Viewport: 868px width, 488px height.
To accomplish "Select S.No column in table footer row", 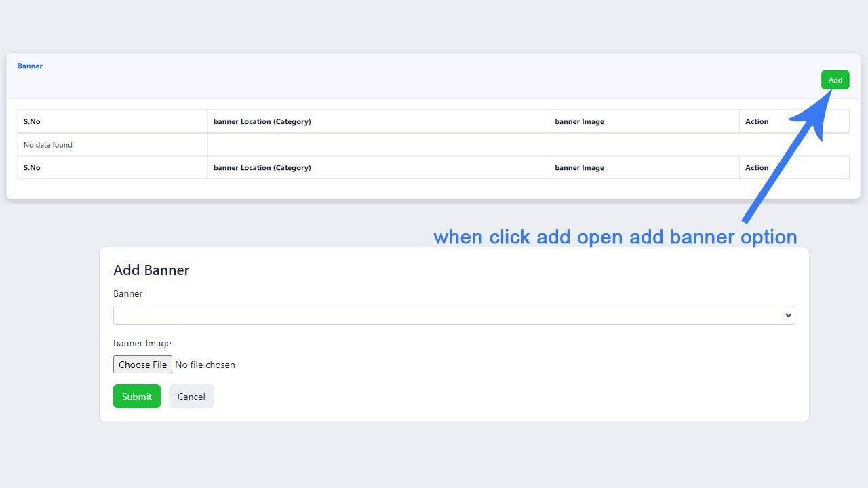I will tap(32, 168).
